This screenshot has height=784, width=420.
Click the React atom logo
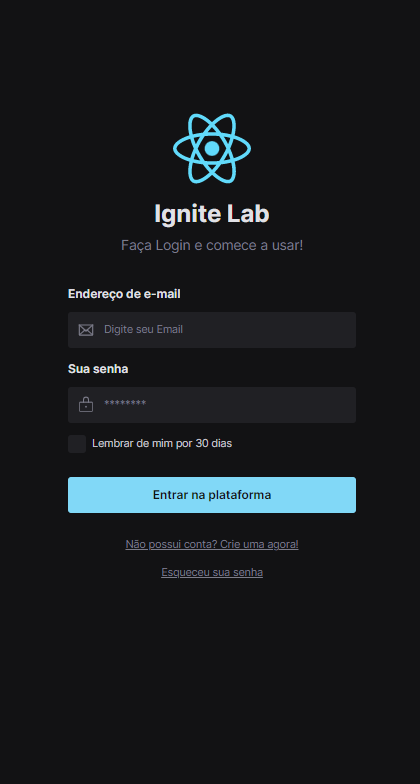point(212,148)
